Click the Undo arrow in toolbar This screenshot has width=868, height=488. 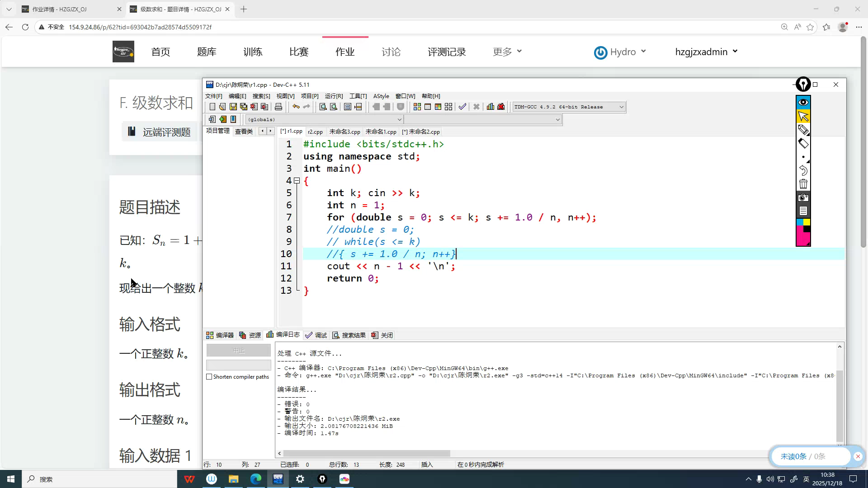[x=296, y=107]
